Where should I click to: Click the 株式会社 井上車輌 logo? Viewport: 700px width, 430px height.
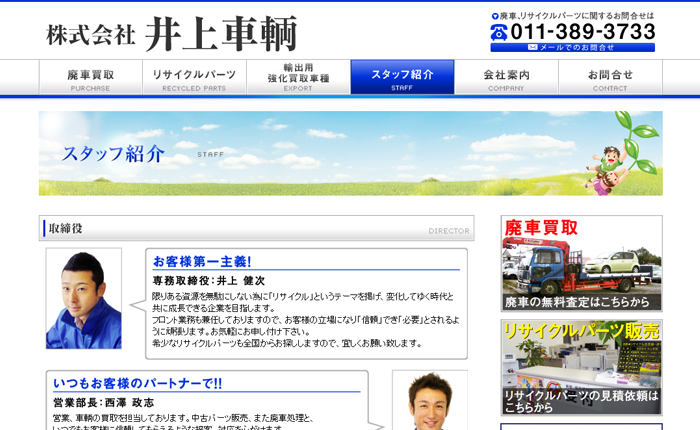point(171,34)
